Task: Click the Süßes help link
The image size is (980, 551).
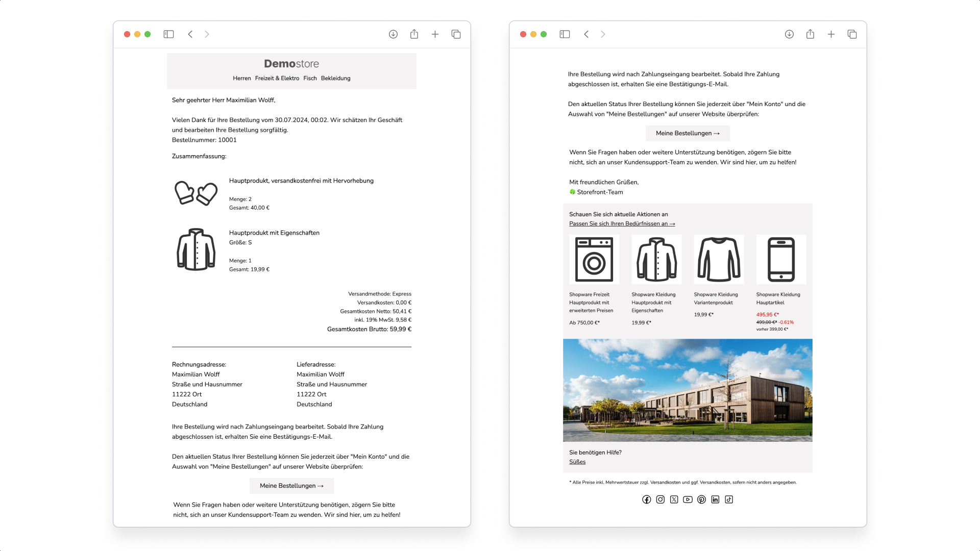Action: [577, 462]
